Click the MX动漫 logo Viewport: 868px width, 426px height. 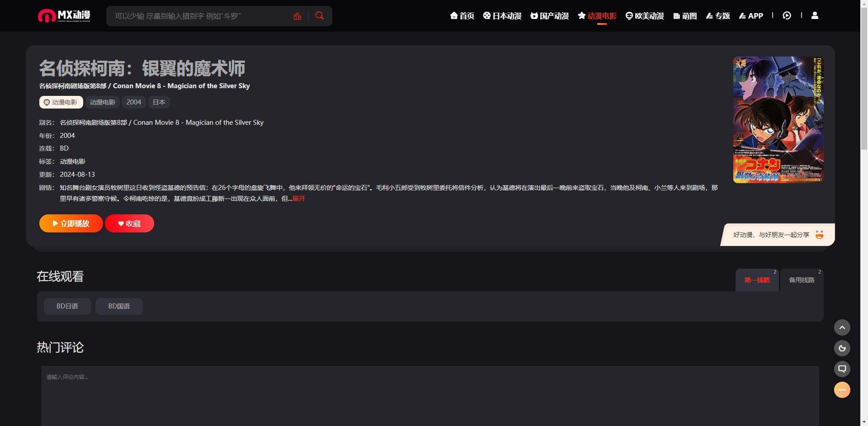64,16
